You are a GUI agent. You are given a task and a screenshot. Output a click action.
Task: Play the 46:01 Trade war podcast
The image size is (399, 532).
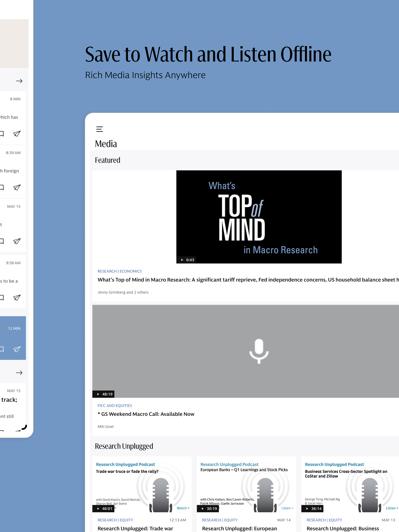point(104,508)
